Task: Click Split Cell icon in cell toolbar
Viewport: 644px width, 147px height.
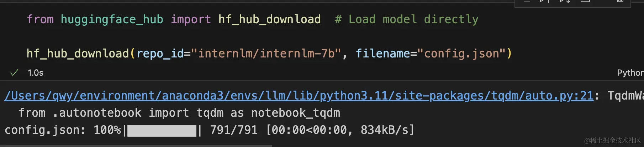Action: 585,1
